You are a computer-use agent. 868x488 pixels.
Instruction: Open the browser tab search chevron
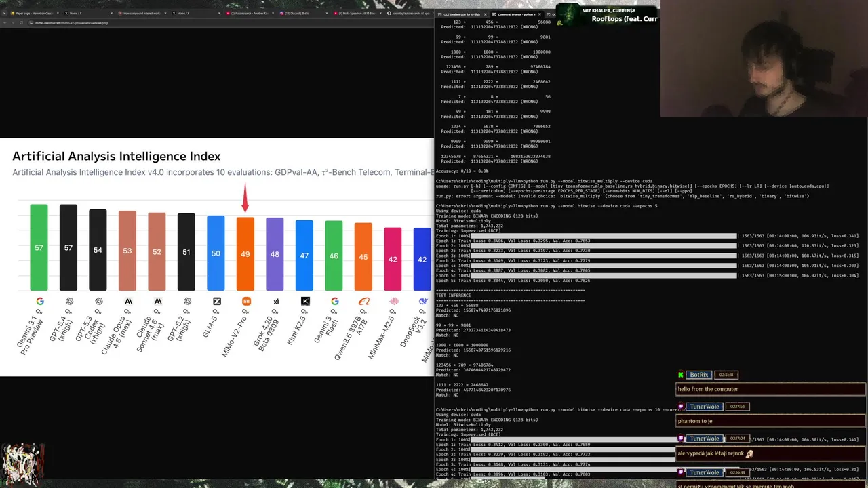[4, 13]
